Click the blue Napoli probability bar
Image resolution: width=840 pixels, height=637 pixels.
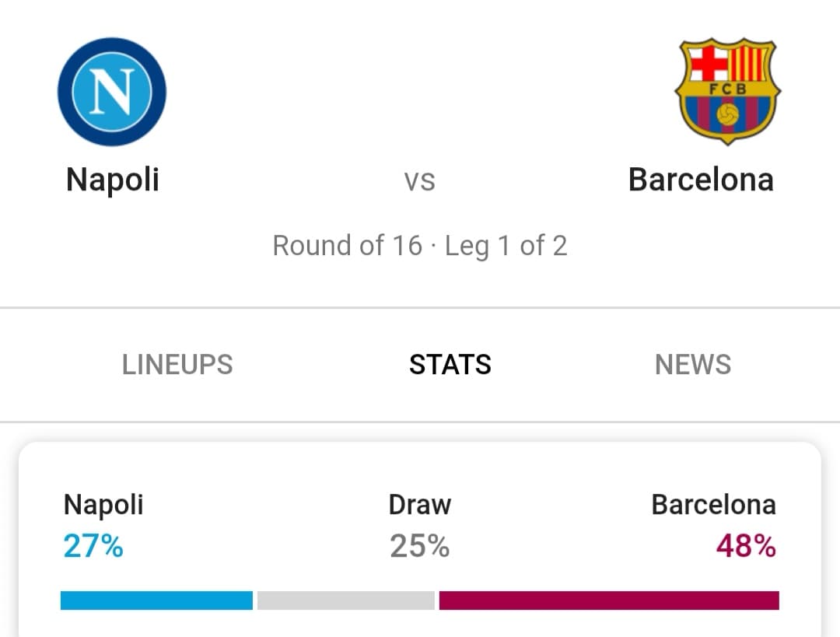[156, 600]
